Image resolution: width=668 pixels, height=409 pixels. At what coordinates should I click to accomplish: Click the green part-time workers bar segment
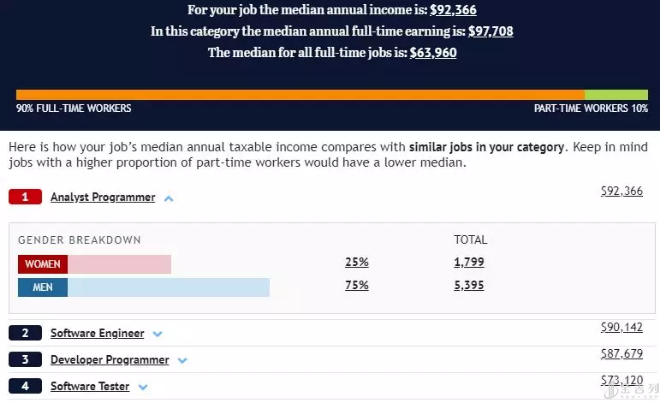click(616, 95)
